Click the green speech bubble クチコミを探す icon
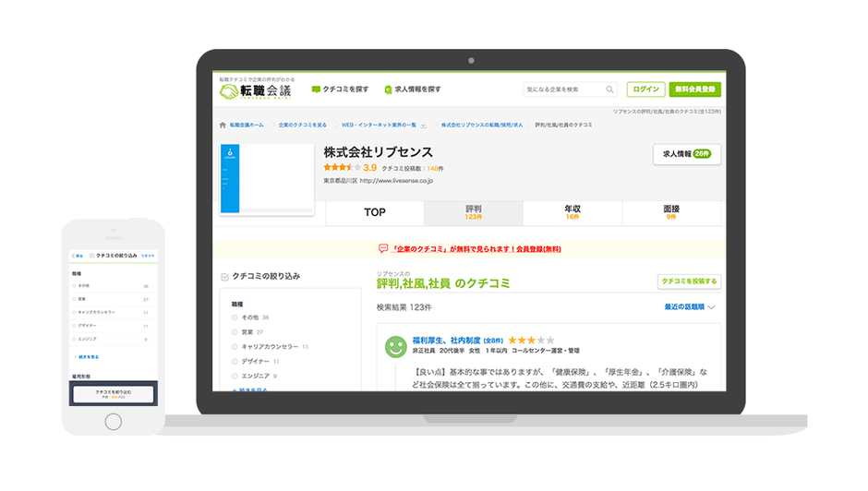The image size is (868, 491). [316, 90]
